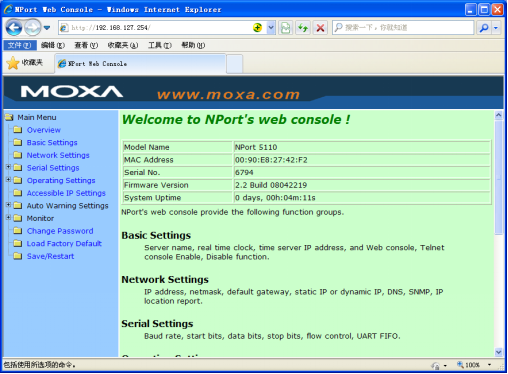Click the Main Menu root folder icon

click(9, 117)
